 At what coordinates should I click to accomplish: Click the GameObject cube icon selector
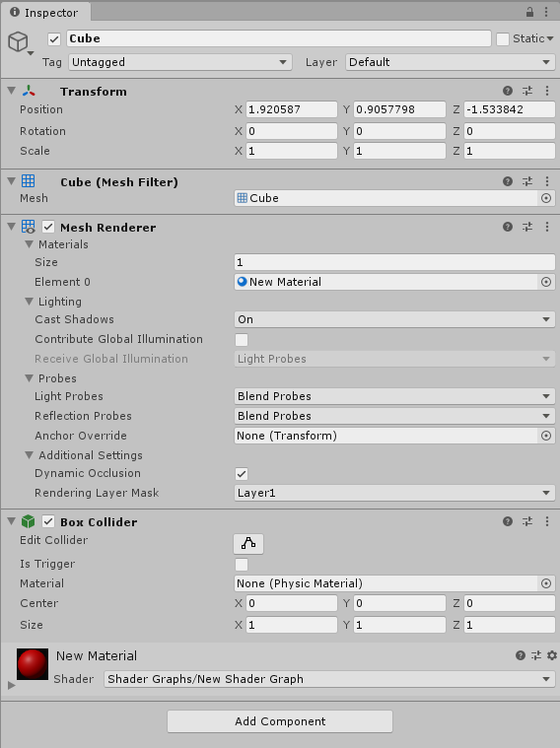coord(21,43)
